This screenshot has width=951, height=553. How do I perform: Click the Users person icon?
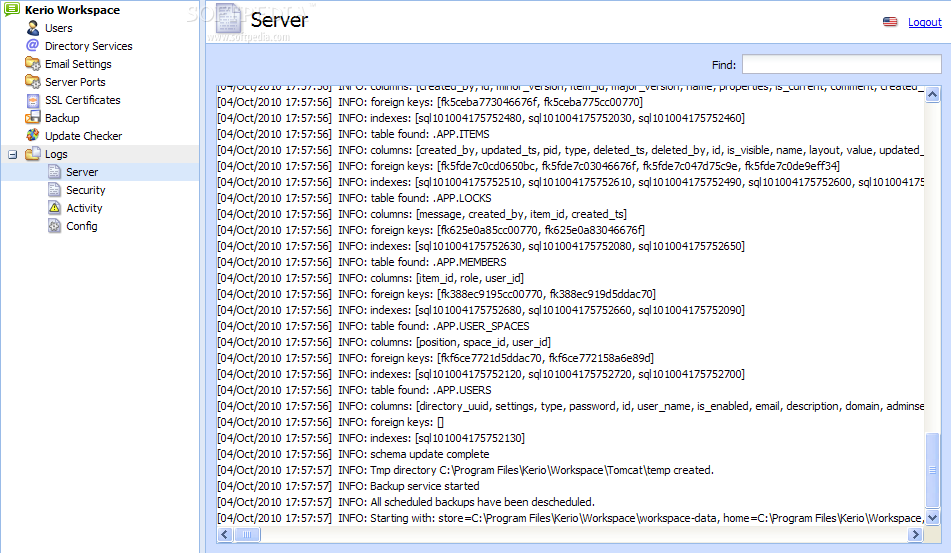click(x=33, y=28)
